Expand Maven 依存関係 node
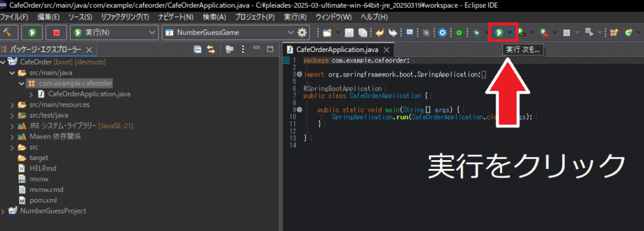644x231 pixels. (12, 137)
